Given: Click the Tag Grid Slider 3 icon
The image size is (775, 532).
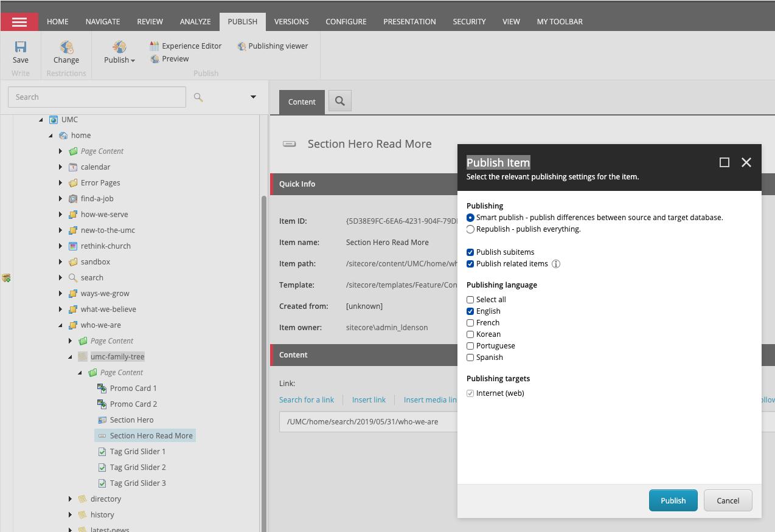Looking at the screenshot, I should click(x=102, y=483).
